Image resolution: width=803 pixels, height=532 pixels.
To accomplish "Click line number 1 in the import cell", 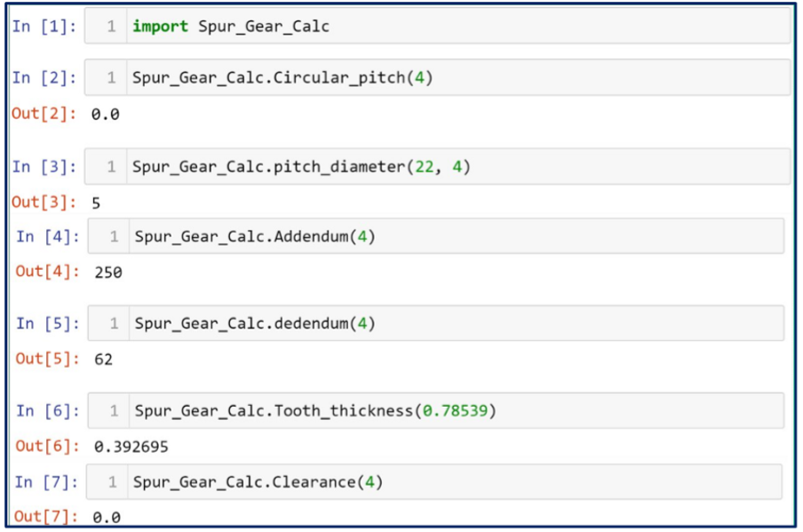I will 111,27.
